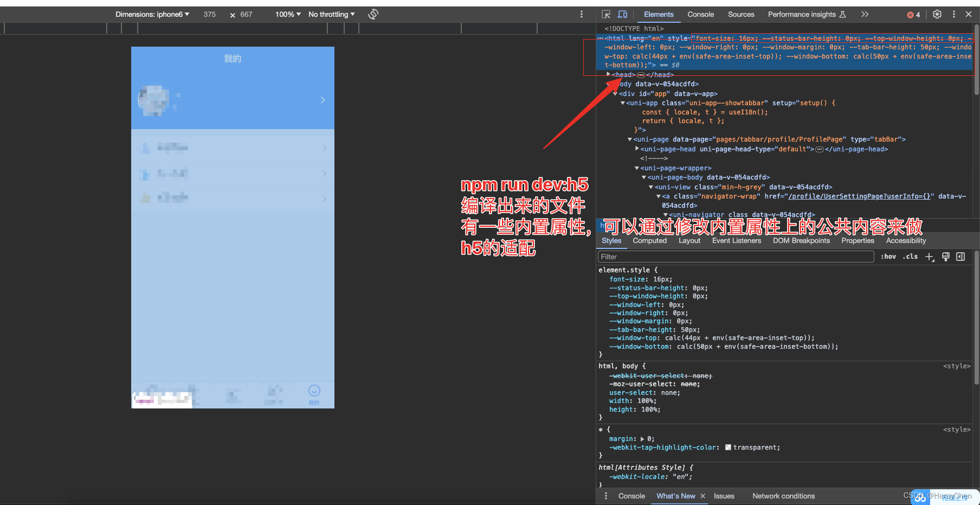Open the No throttling dropdown
The image size is (980, 505).
pyautogui.click(x=331, y=15)
